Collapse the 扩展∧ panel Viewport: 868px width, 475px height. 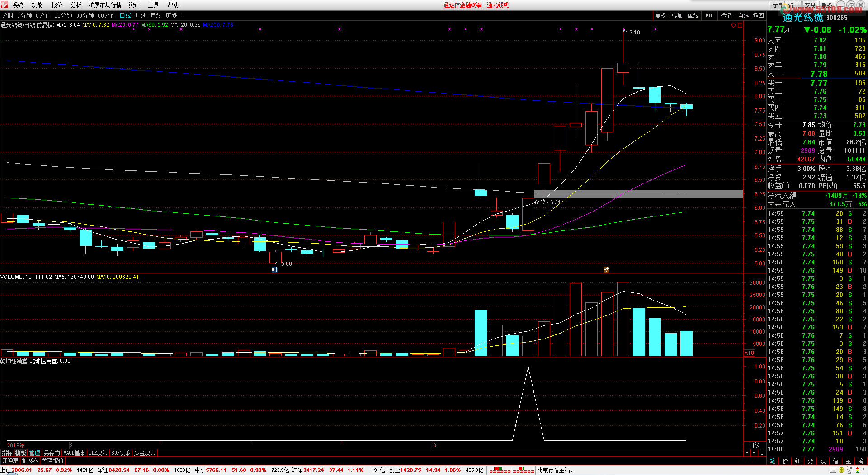point(30,461)
